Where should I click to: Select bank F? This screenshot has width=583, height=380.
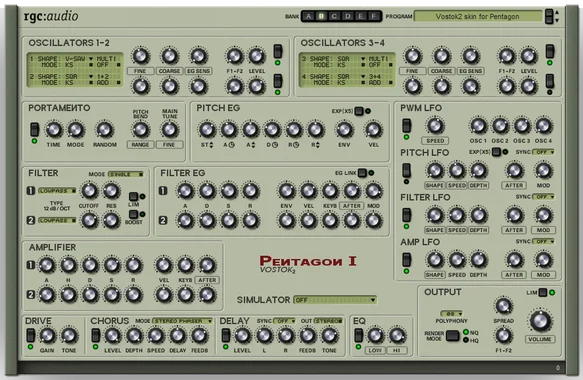pyautogui.click(x=374, y=16)
